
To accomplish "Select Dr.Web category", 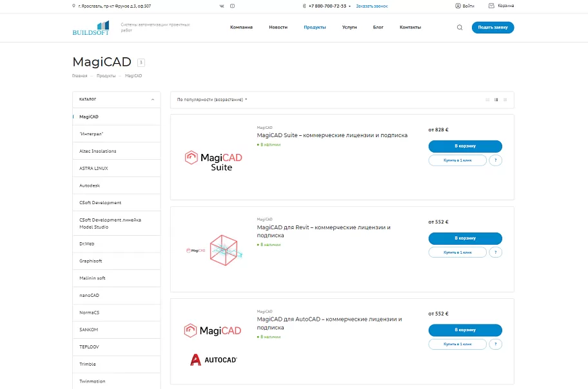I will click(x=116, y=244).
